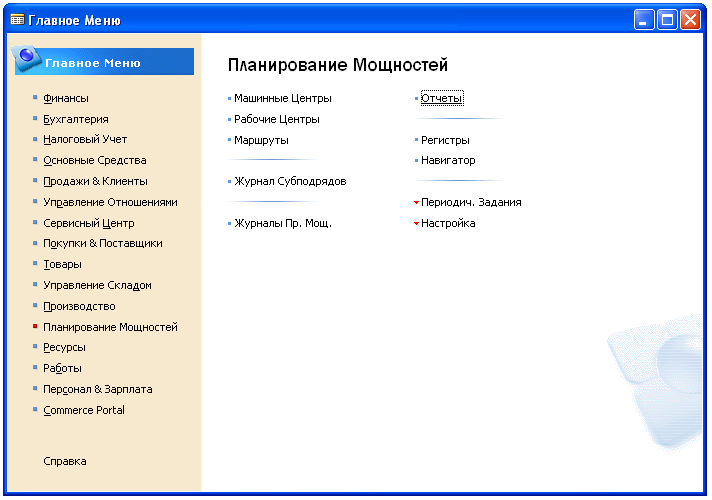Click the Главное Меню sidebar banner
Viewport: 712px width, 500px height.
(x=104, y=60)
